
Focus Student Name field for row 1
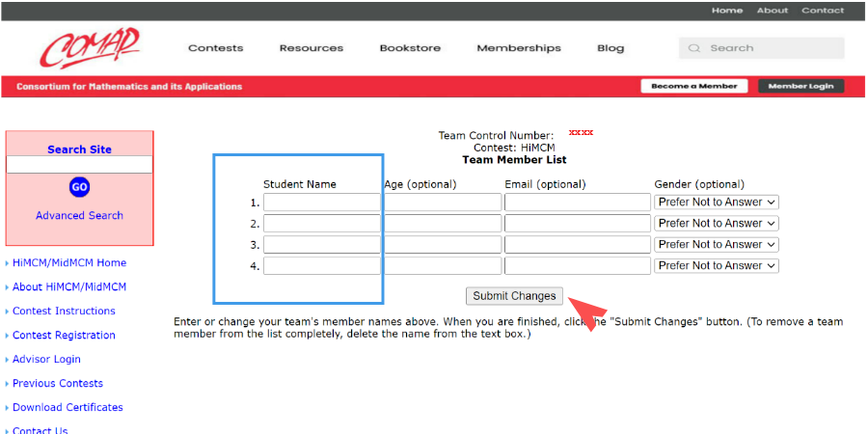click(321, 203)
